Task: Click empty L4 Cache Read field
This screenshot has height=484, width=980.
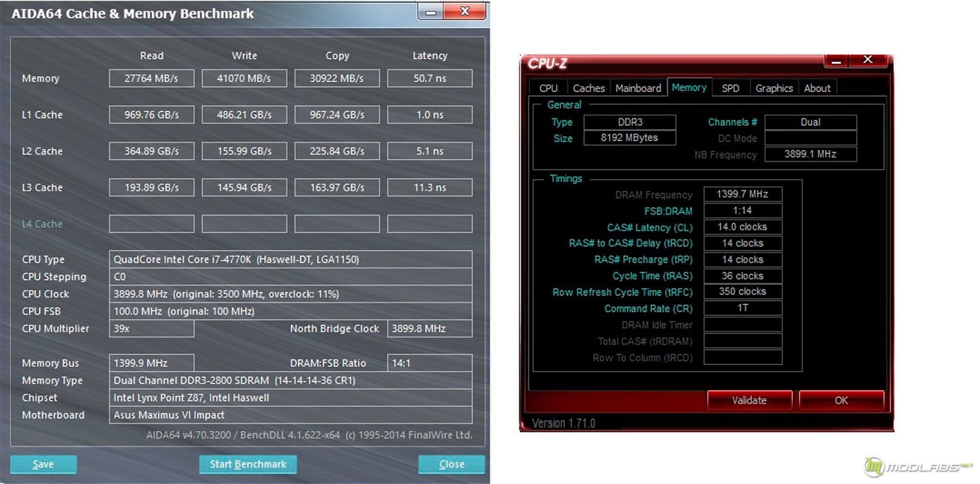Action: click(152, 224)
